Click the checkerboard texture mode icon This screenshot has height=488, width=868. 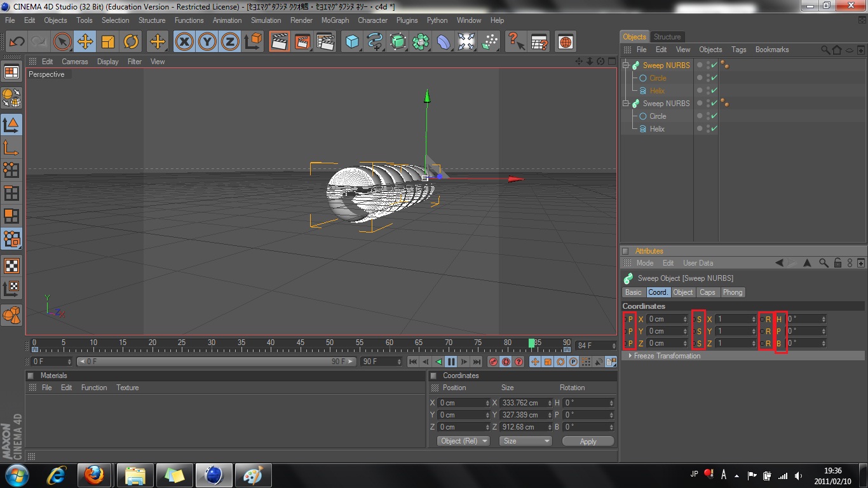coord(11,266)
